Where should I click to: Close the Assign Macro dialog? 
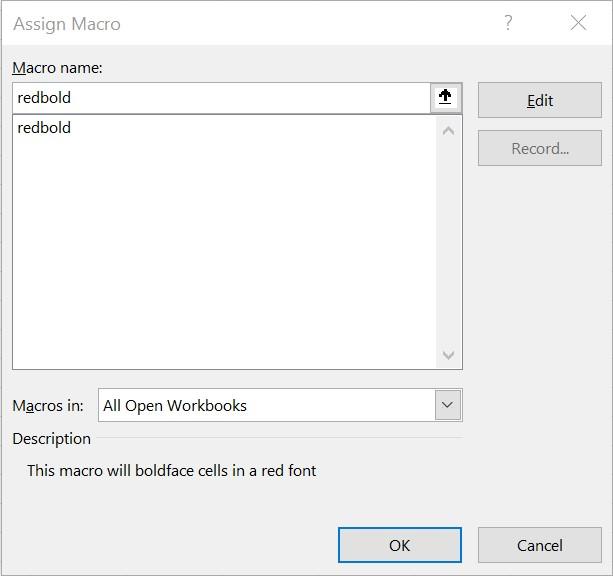tap(578, 23)
